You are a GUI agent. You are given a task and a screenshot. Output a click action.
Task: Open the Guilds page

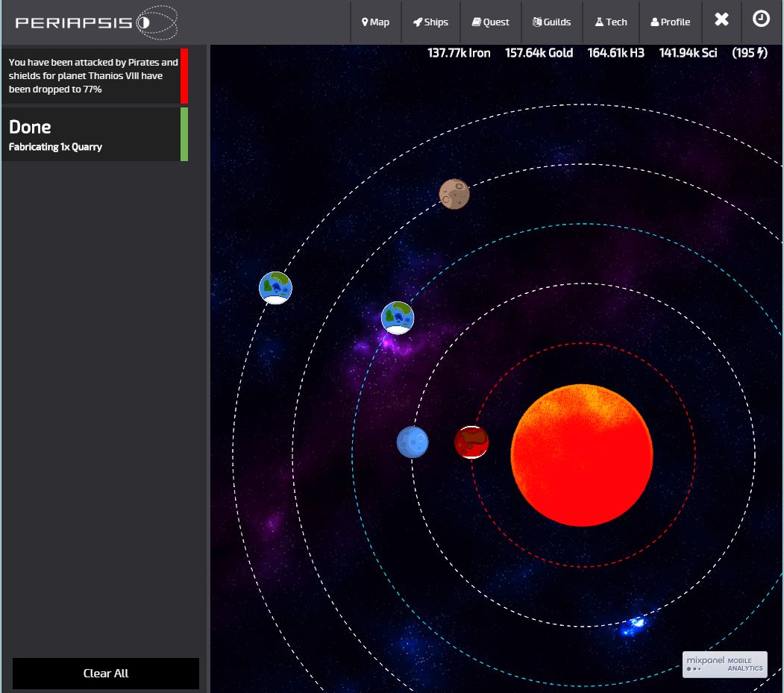tap(551, 22)
